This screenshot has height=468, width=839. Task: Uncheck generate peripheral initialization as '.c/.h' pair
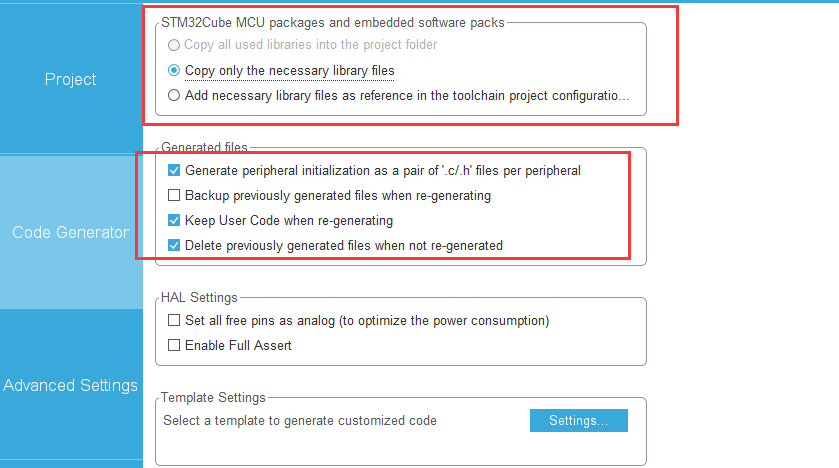175,171
